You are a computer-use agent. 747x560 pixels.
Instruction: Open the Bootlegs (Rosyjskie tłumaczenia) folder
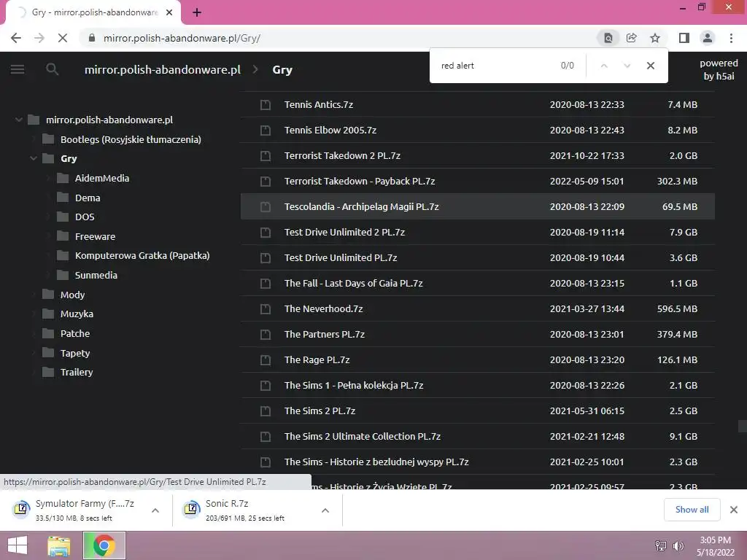click(x=131, y=139)
